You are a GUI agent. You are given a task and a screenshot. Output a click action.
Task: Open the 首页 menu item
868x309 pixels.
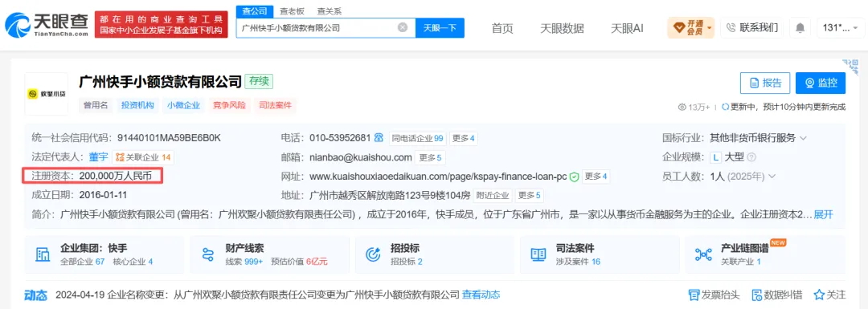pyautogui.click(x=502, y=27)
